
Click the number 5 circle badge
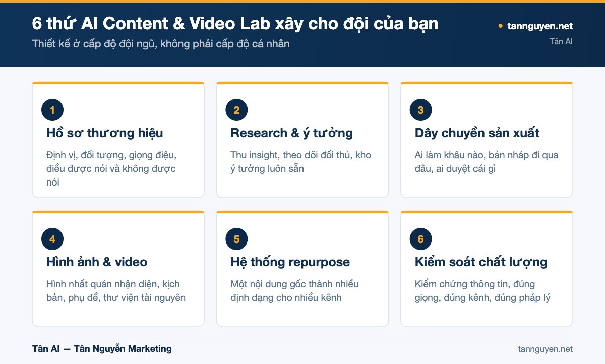[236, 239]
